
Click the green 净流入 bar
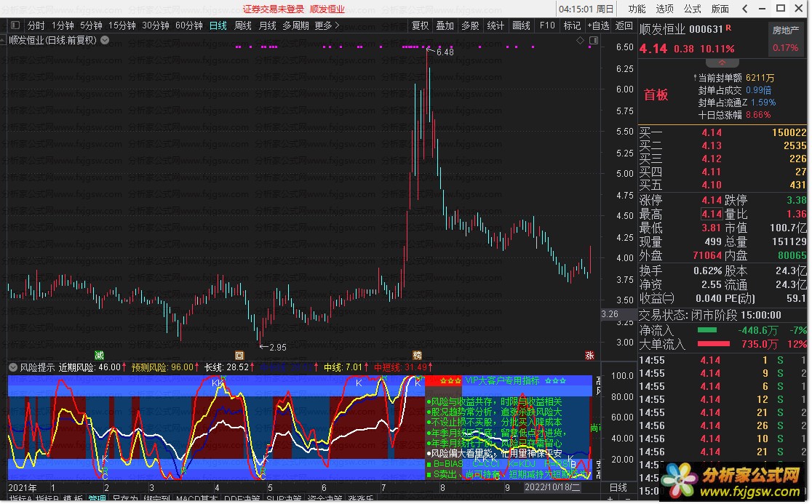coord(707,330)
